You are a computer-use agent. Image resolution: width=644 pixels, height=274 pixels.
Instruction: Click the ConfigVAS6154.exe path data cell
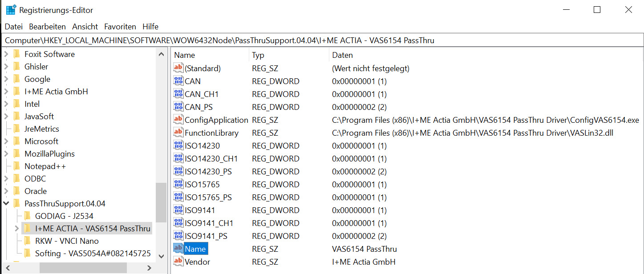(486, 120)
